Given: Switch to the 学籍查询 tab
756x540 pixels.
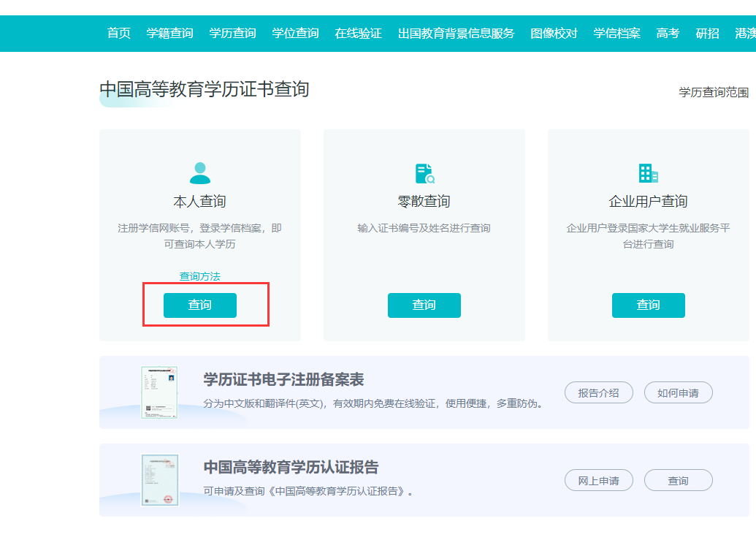Looking at the screenshot, I should (170, 33).
